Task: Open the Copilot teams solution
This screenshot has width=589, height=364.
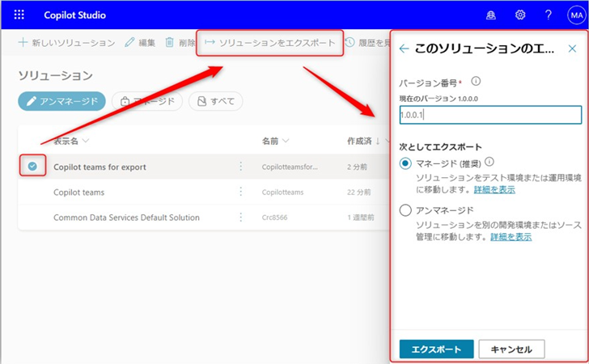Action: point(79,193)
